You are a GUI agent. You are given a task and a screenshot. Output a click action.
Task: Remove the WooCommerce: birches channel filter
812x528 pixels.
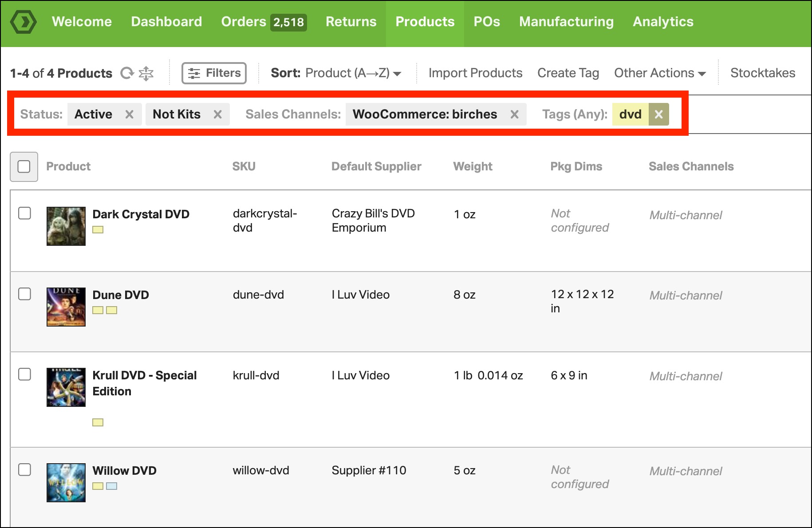[x=514, y=114]
